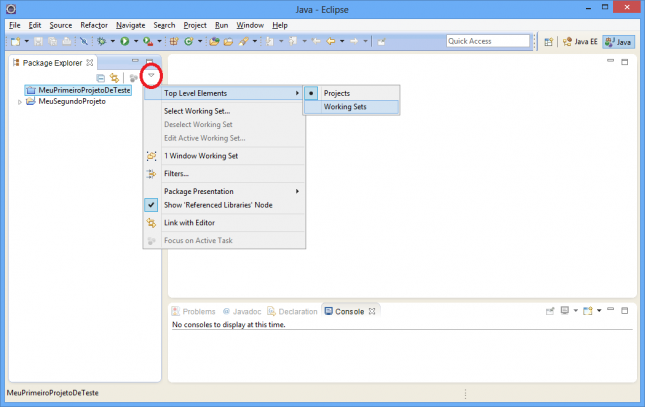Maximize the editor area
Viewport: 645px width, 407px height.
coord(624,62)
